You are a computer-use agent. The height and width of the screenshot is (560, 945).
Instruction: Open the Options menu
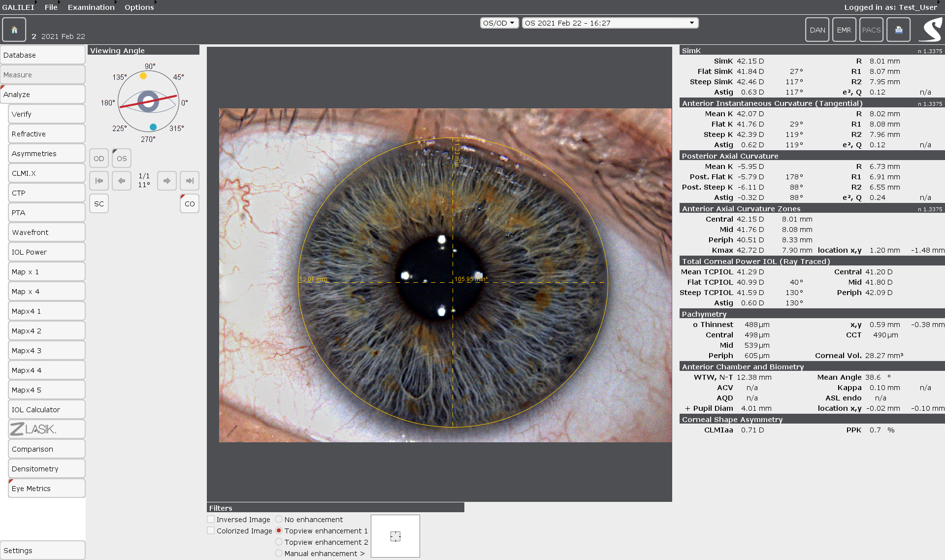[139, 7]
